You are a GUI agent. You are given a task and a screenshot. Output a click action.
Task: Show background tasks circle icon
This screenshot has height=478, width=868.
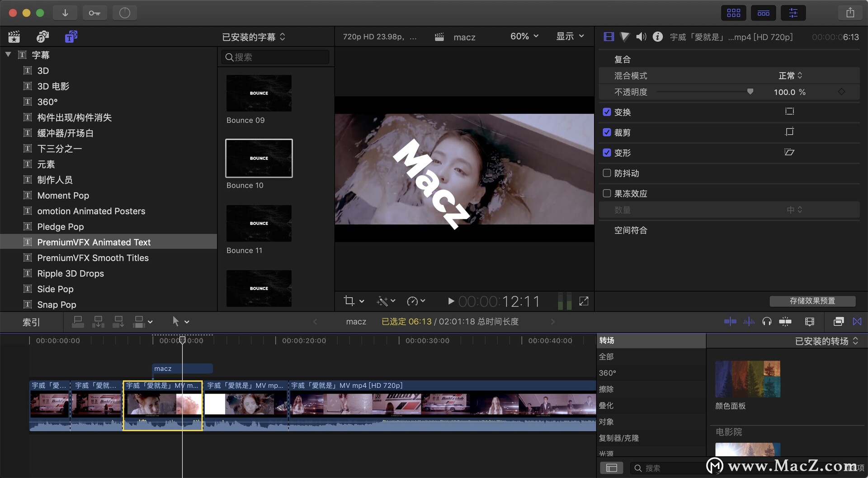pyautogui.click(x=125, y=13)
